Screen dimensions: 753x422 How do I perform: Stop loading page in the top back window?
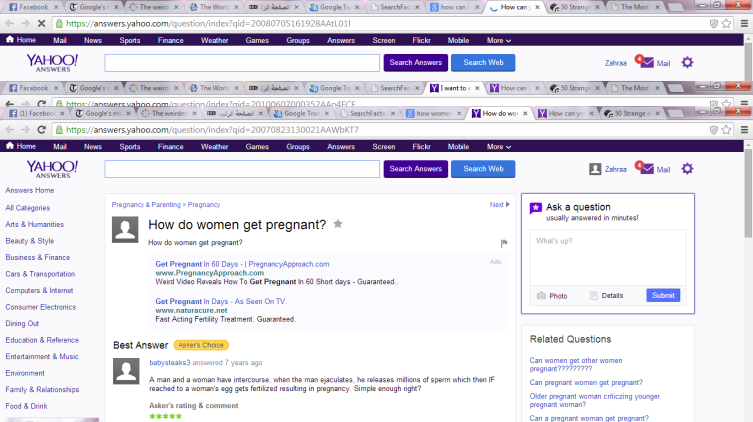(x=41, y=24)
